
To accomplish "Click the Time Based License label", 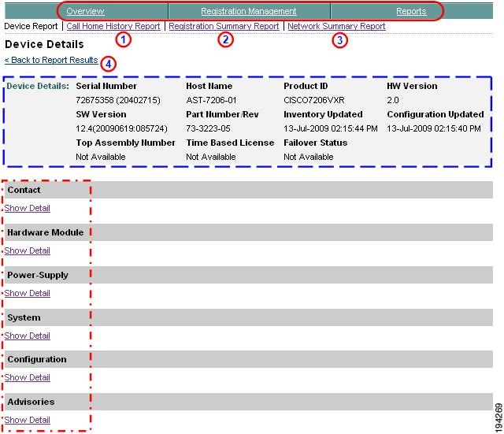I will [x=230, y=143].
